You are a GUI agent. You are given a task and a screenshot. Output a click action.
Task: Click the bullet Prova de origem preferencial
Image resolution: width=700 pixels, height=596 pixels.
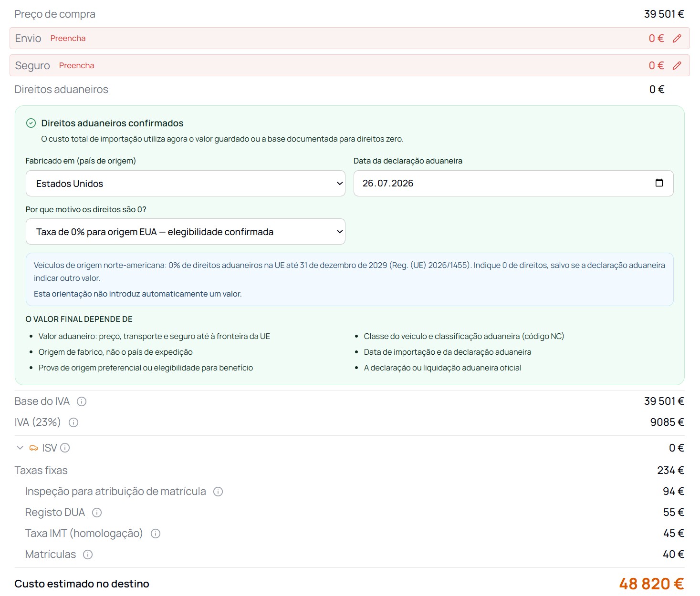(146, 368)
